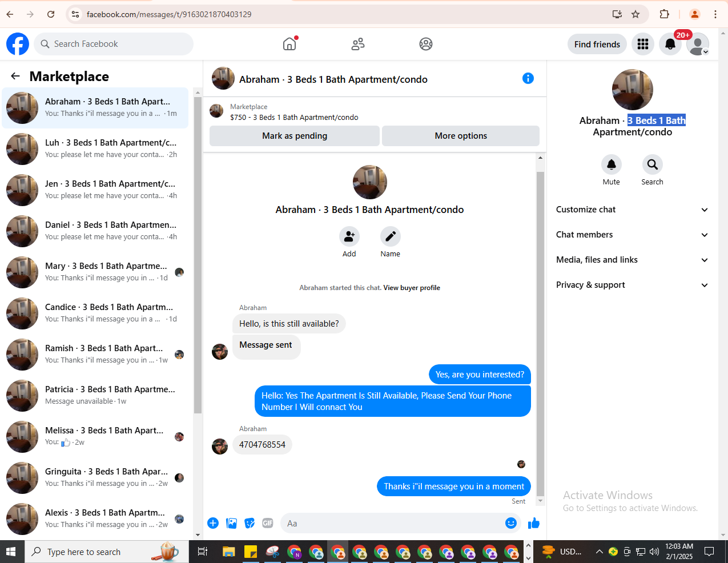
Task: Click browser address bar URL
Action: point(169,14)
